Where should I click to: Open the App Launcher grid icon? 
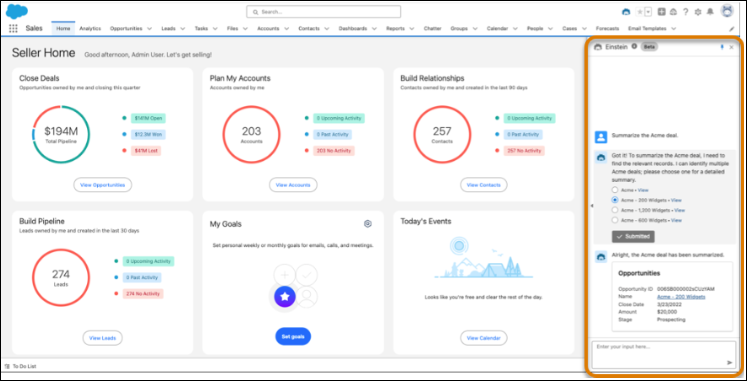(13, 29)
